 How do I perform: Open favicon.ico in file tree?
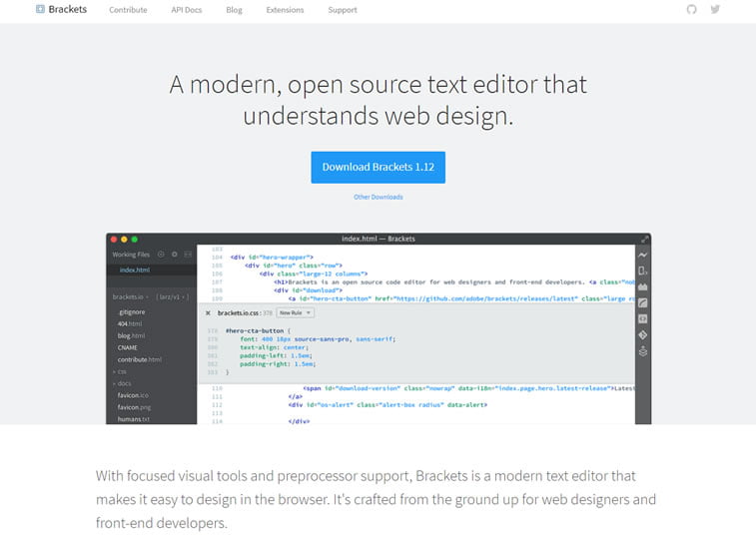pos(133,395)
